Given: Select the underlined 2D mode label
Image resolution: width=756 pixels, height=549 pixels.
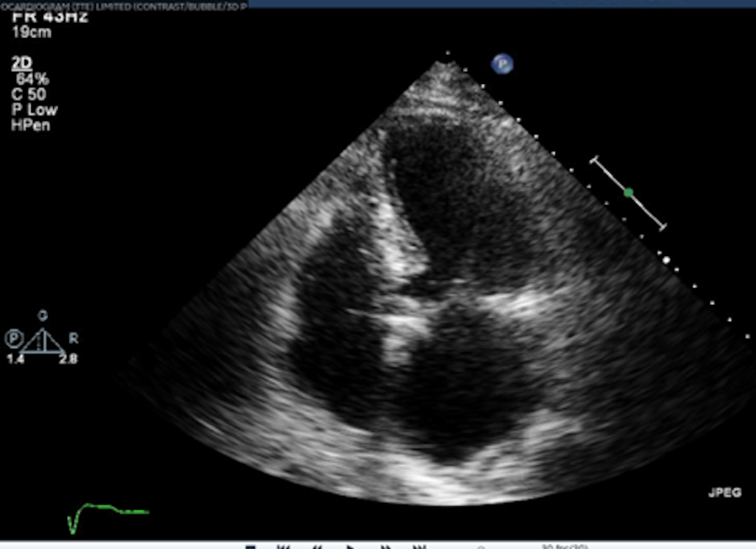Looking at the screenshot, I should [x=22, y=63].
